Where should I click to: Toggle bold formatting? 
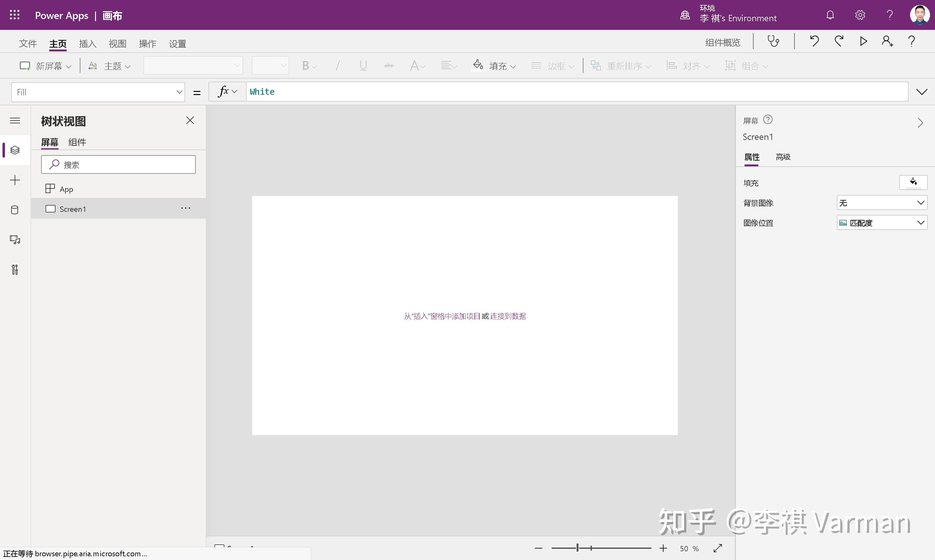tap(306, 65)
